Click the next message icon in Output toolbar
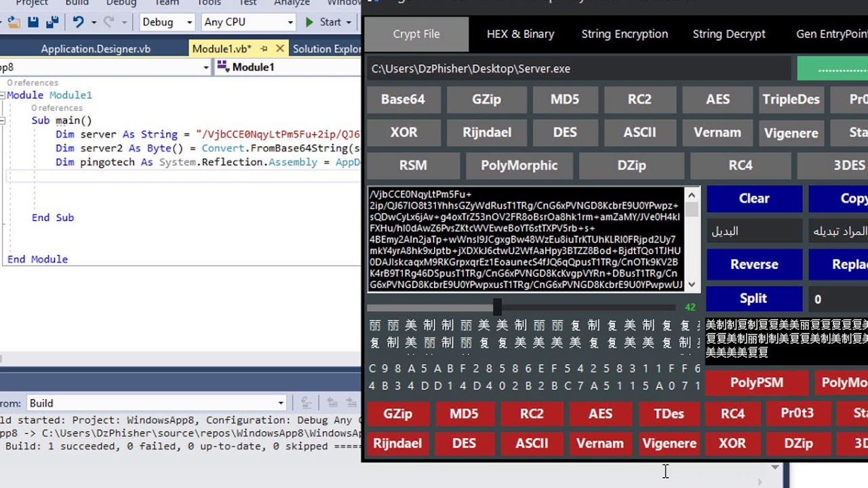The height and width of the screenshot is (488, 868). (351, 403)
